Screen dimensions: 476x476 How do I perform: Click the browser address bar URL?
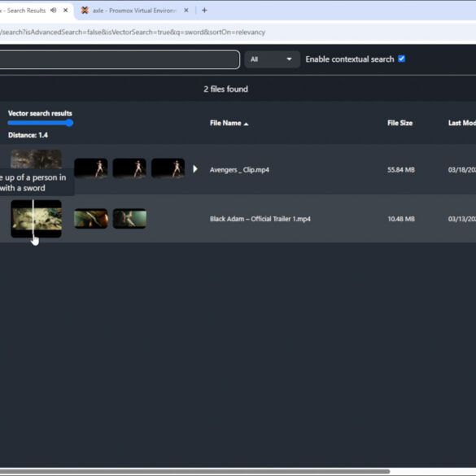tap(133, 33)
